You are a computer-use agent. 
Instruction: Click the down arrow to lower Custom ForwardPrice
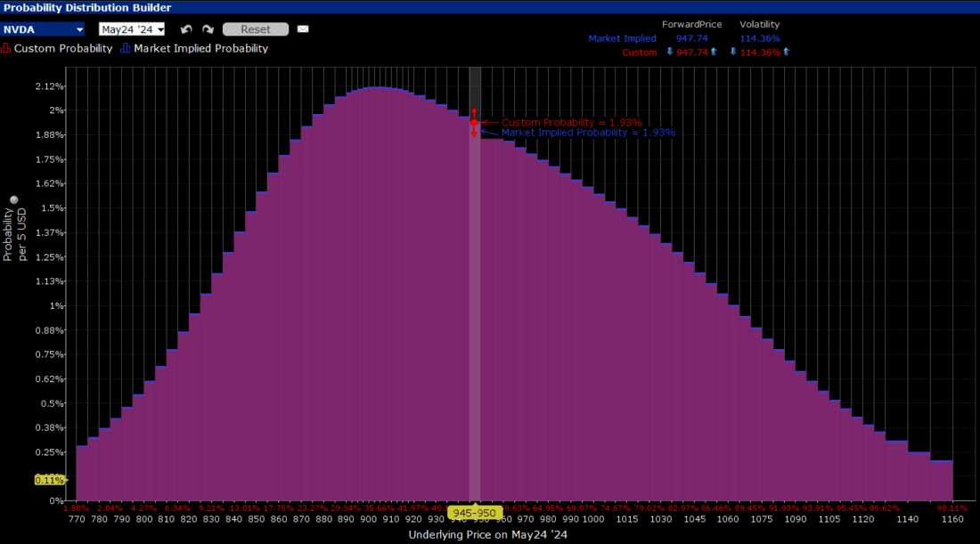[669, 53]
